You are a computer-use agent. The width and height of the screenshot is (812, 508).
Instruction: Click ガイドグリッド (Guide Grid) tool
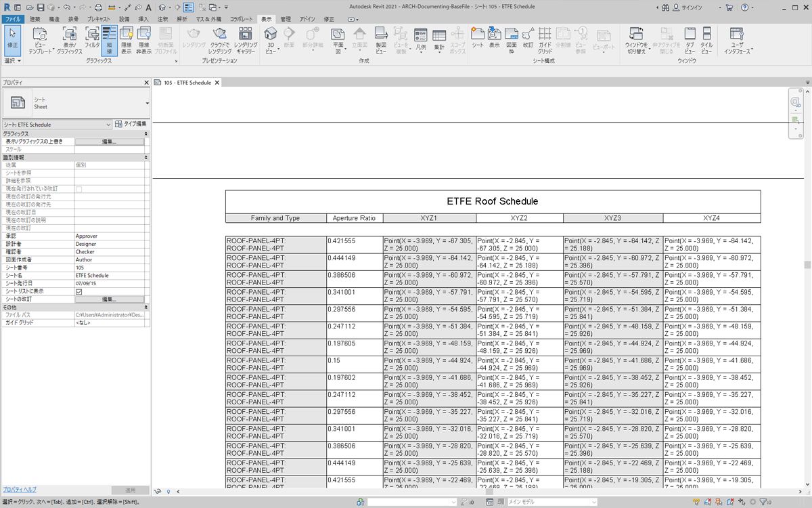pos(545,41)
